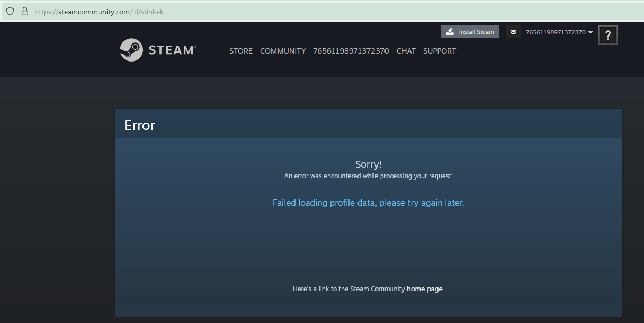Open the COMMUNITY menu

click(283, 51)
